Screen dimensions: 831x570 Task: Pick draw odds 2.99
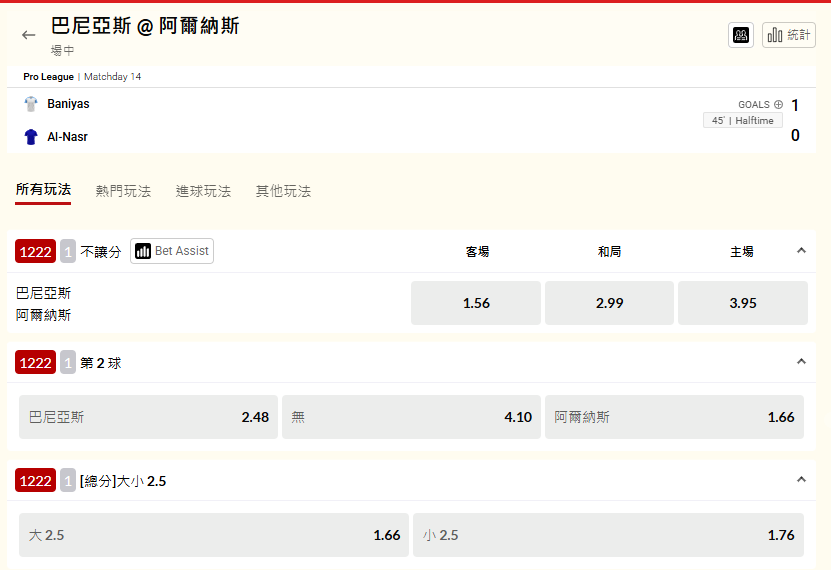(609, 303)
